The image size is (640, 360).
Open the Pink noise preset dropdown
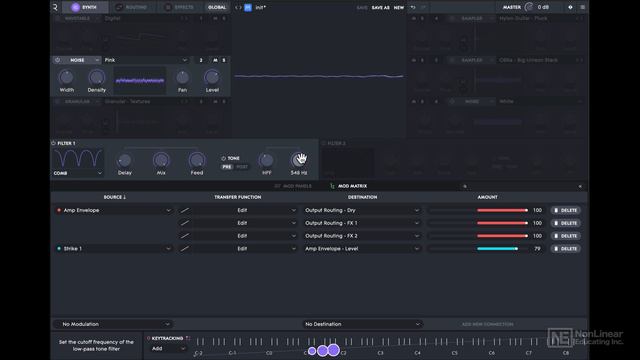[146, 60]
